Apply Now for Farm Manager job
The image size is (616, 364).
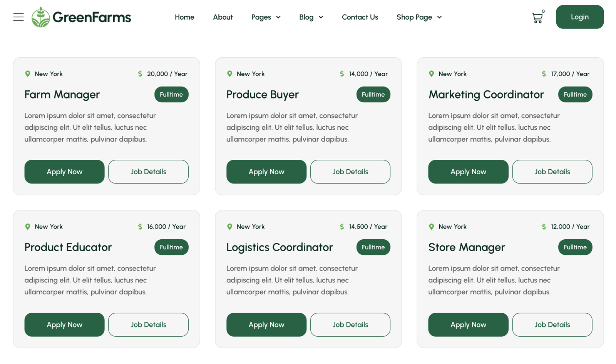pos(64,172)
